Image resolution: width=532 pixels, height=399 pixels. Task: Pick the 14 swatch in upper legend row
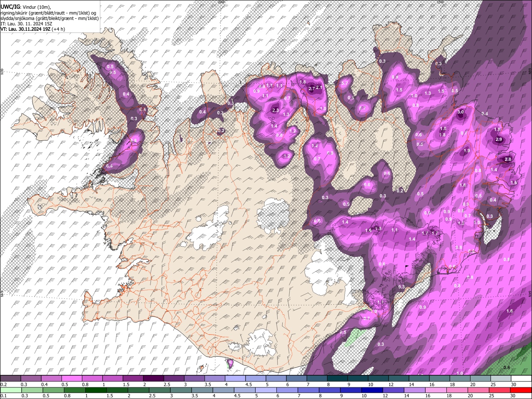(x=419, y=378)
